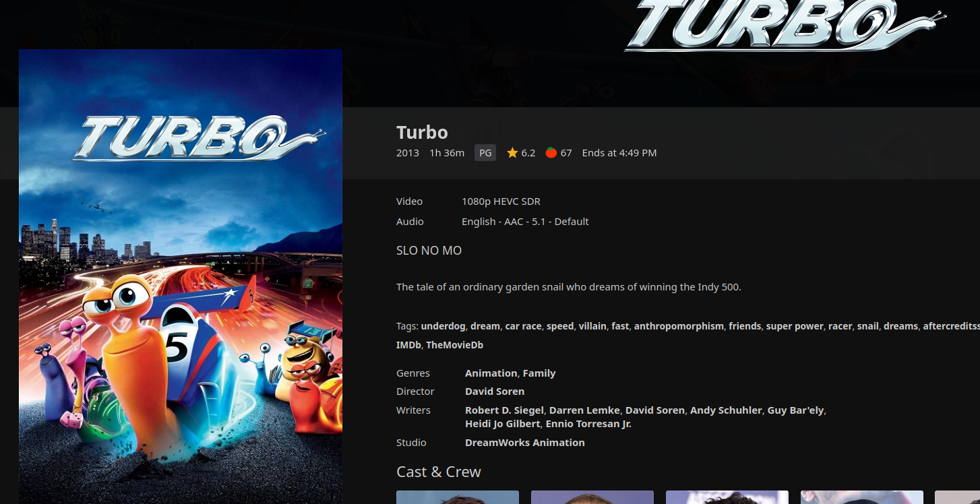Screen dimensions: 980x504
Task: Open the 'underdog' tag link
Action: pos(443,326)
